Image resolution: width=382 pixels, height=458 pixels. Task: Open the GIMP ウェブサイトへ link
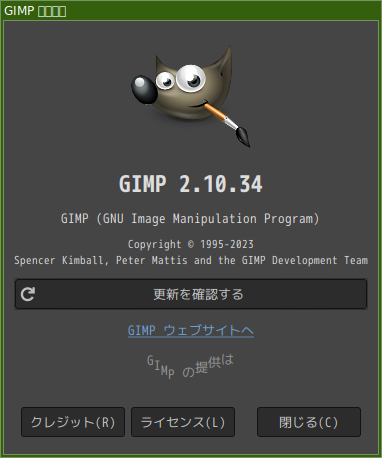tap(191, 330)
